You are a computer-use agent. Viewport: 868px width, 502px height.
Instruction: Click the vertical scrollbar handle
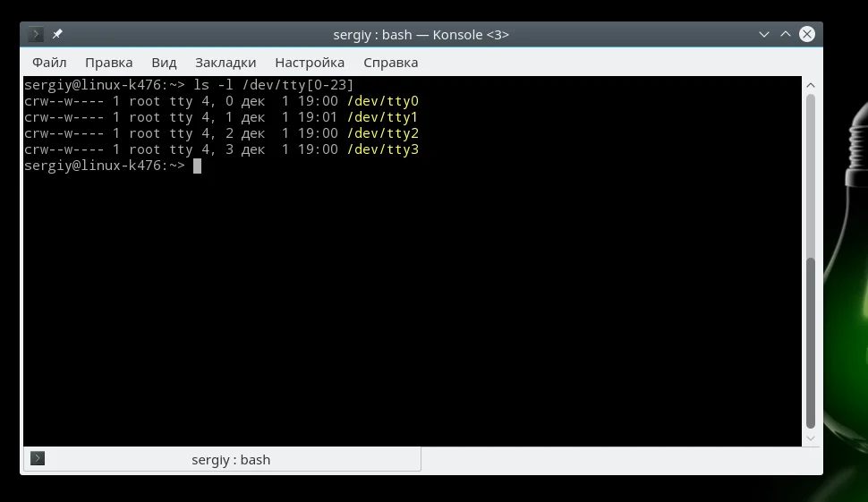pyautogui.click(x=811, y=343)
